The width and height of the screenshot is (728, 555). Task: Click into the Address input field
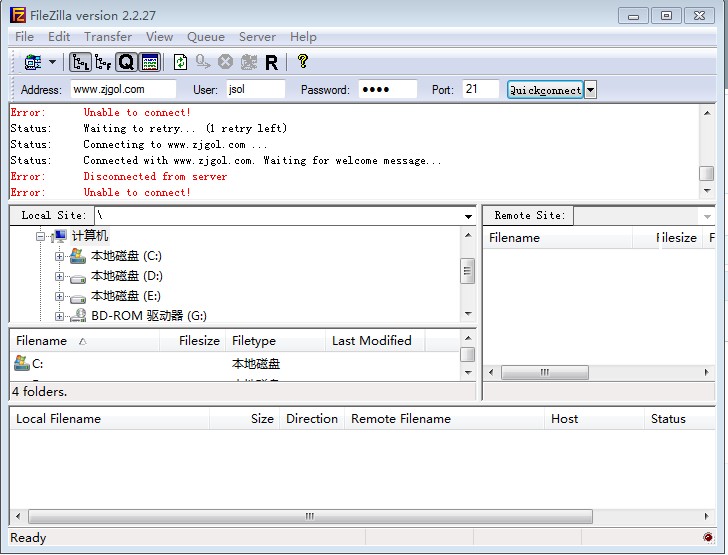(x=122, y=90)
